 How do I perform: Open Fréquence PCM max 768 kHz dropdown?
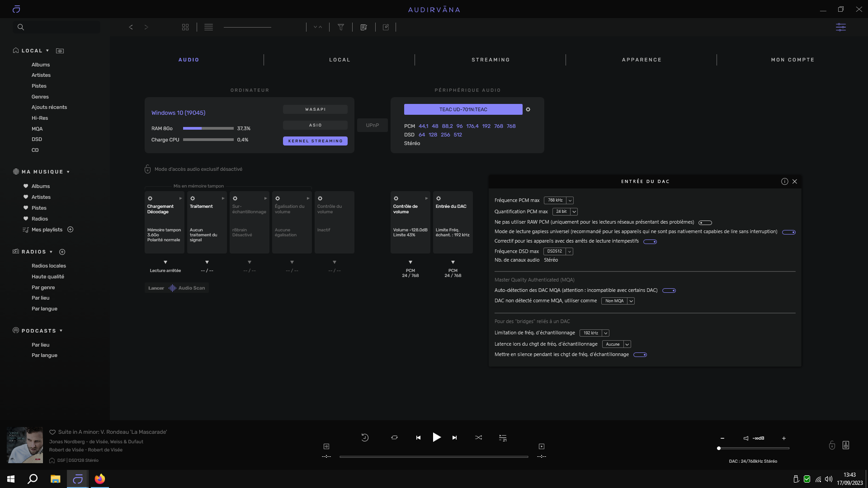pos(559,200)
